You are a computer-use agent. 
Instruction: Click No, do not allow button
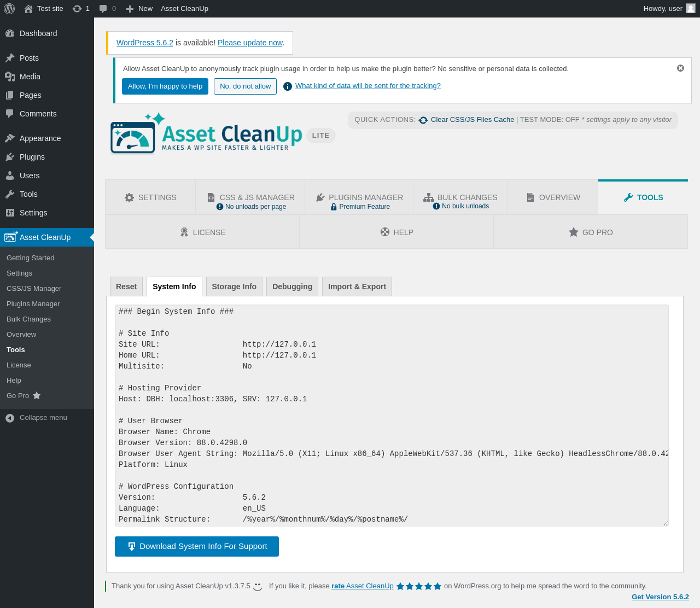coord(245,86)
